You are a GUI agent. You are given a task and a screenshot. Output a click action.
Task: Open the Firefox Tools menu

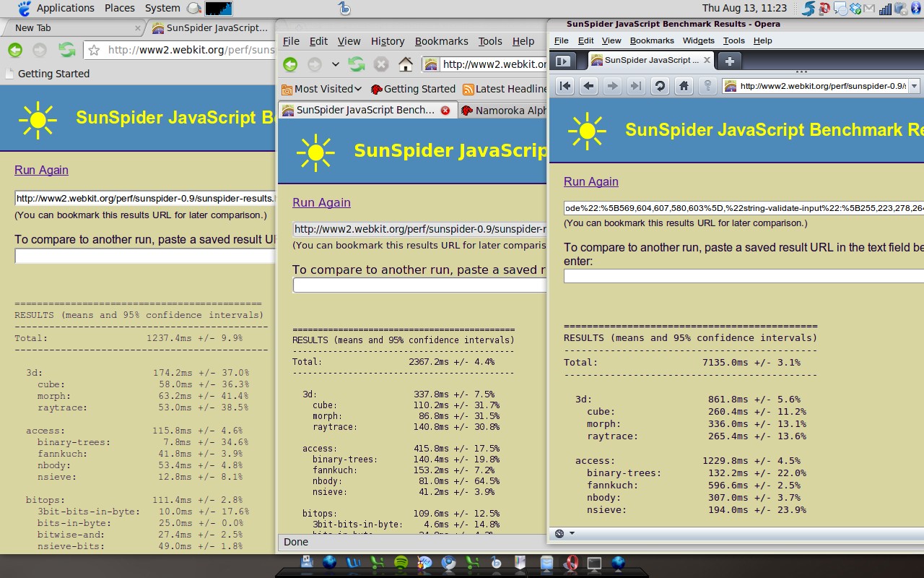[x=490, y=41]
